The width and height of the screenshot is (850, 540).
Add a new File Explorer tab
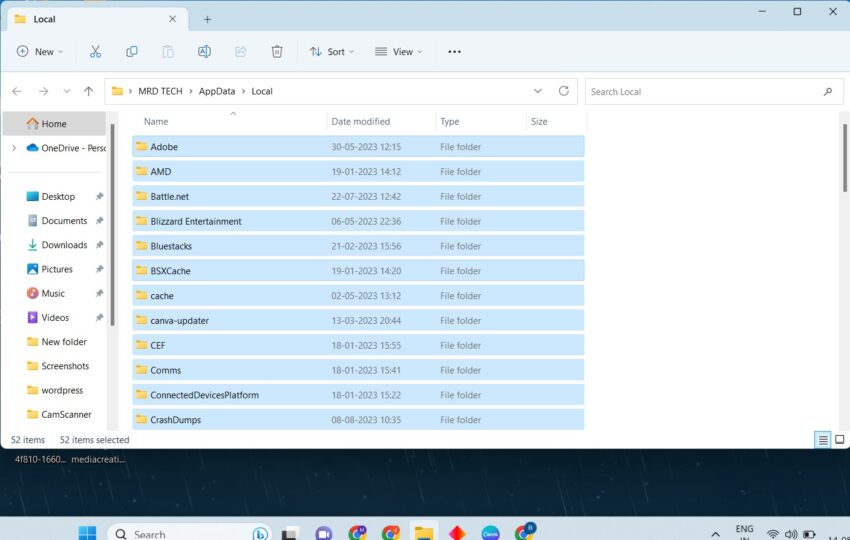(x=207, y=19)
